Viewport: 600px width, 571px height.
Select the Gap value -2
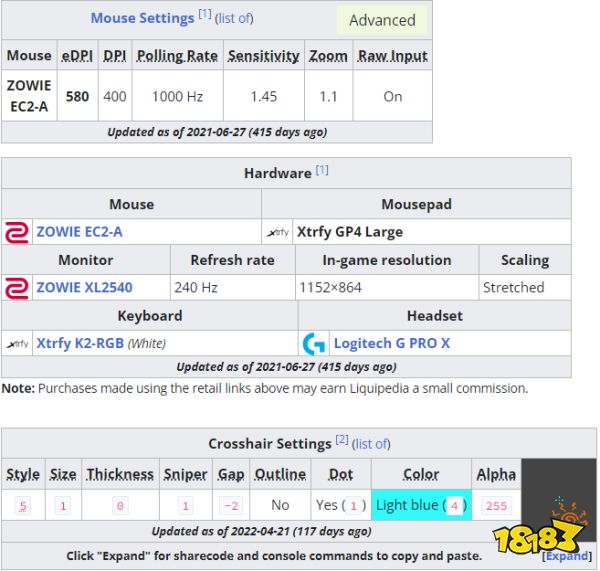click(x=231, y=506)
